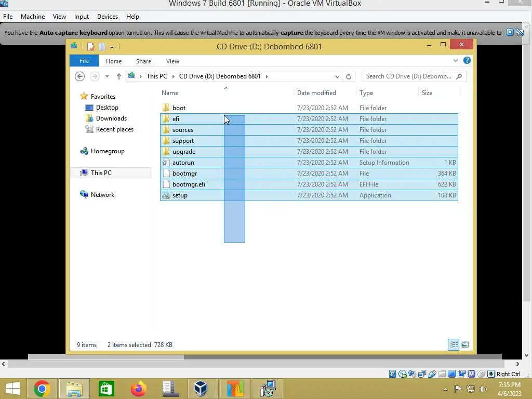532x399 pixels.
Task: Open Chrome from the taskbar
Action: (x=42, y=389)
